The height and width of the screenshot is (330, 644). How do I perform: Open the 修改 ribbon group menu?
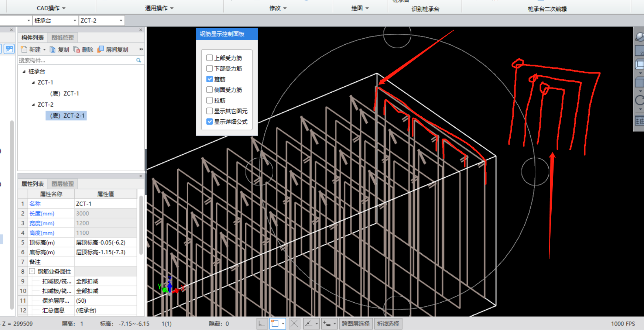[x=278, y=8]
